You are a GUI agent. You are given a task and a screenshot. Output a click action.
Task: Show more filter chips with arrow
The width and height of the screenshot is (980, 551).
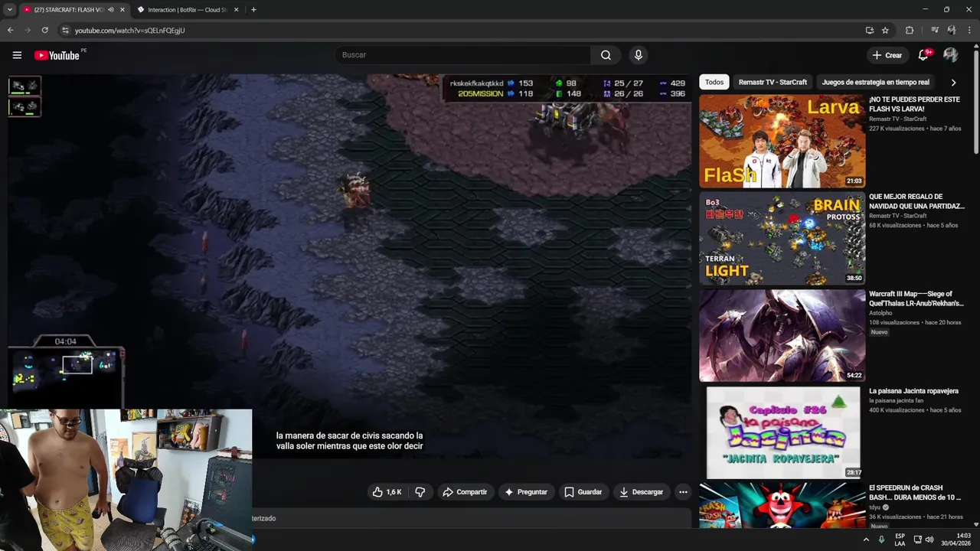(x=953, y=82)
